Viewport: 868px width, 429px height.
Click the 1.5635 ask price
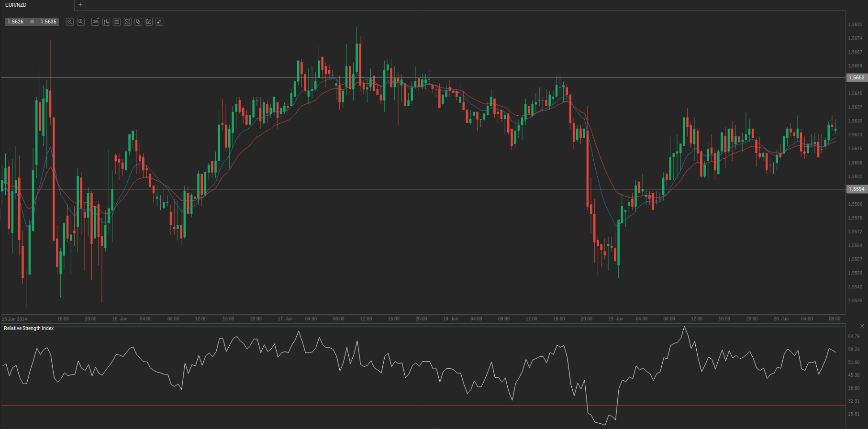tap(48, 22)
